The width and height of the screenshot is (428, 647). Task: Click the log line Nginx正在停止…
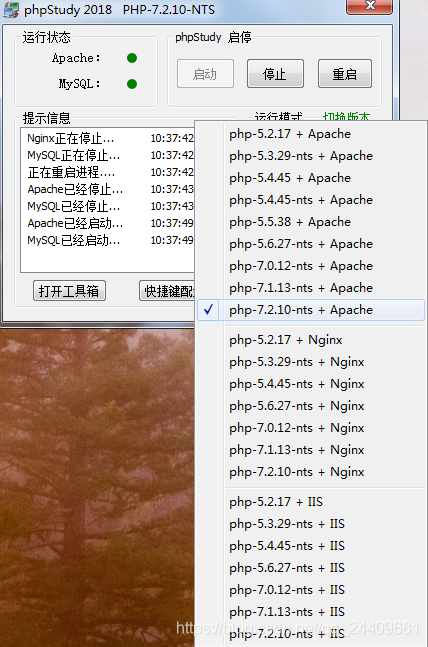click(x=71, y=138)
